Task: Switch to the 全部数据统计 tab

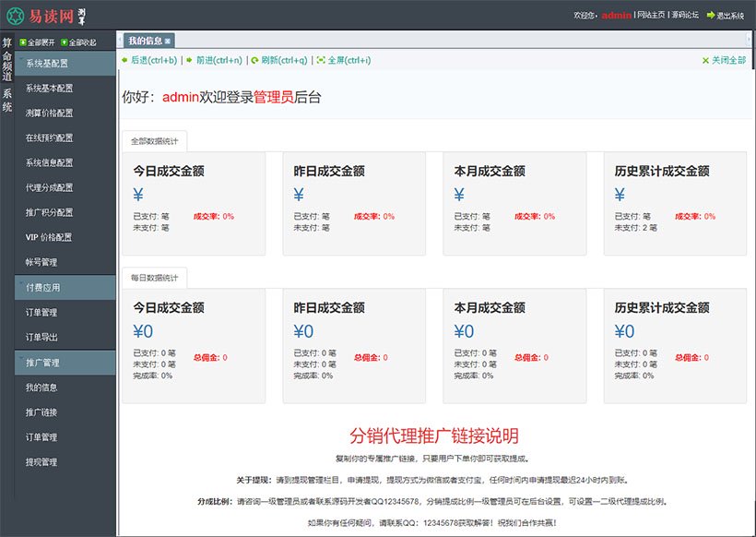Action: click(155, 141)
